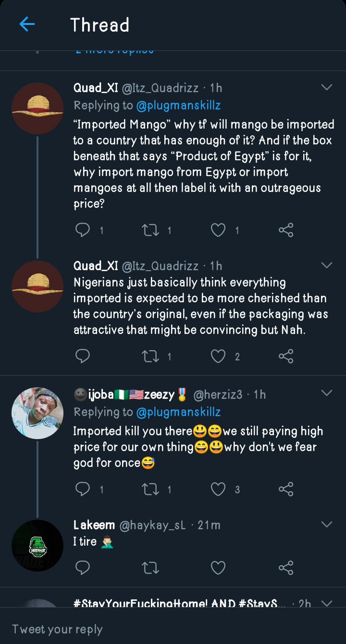Retweet the "Imported Mango" tweet
This screenshot has width=346, height=644.
pos(151,230)
